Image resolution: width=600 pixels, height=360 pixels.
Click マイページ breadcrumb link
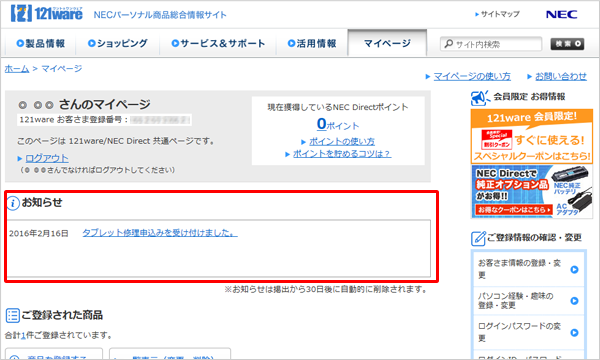coord(62,68)
